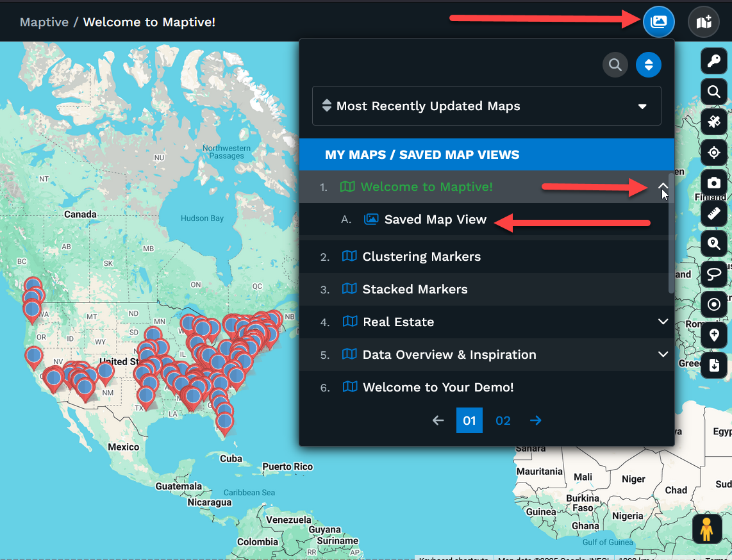Open Street View pegman icon
732x560 pixels.
[706, 529]
